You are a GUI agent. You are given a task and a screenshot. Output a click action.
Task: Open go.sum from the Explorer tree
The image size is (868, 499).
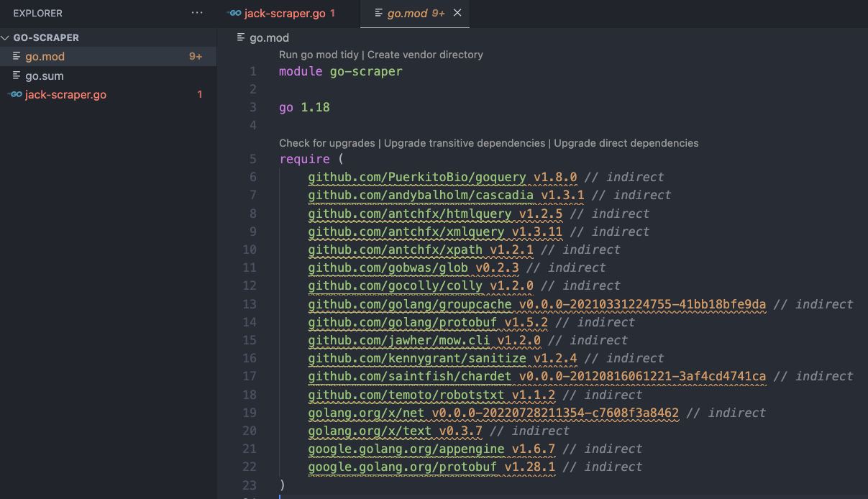click(x=45, y=75)
